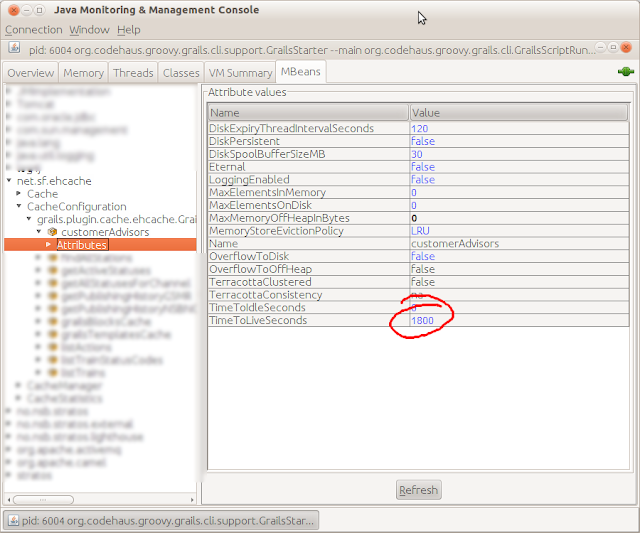Viewport: 640px width, 533px height.
Task: Switch to the Overview tab
Action: (31, 73)
